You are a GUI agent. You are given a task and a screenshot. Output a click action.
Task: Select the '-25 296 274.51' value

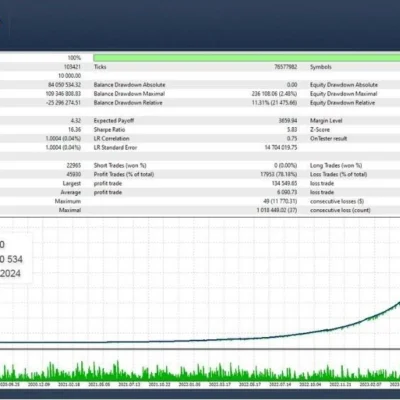pyautogui.click(x=63, y=103)
